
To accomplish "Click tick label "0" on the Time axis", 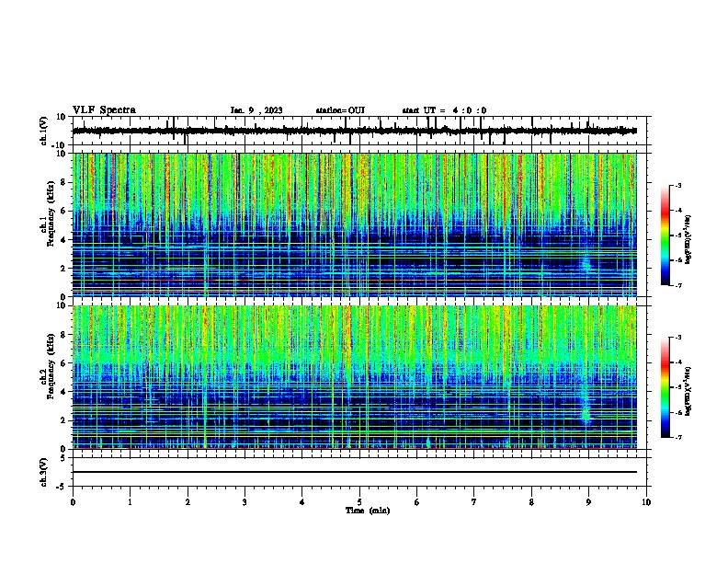I will click(73, 502).
